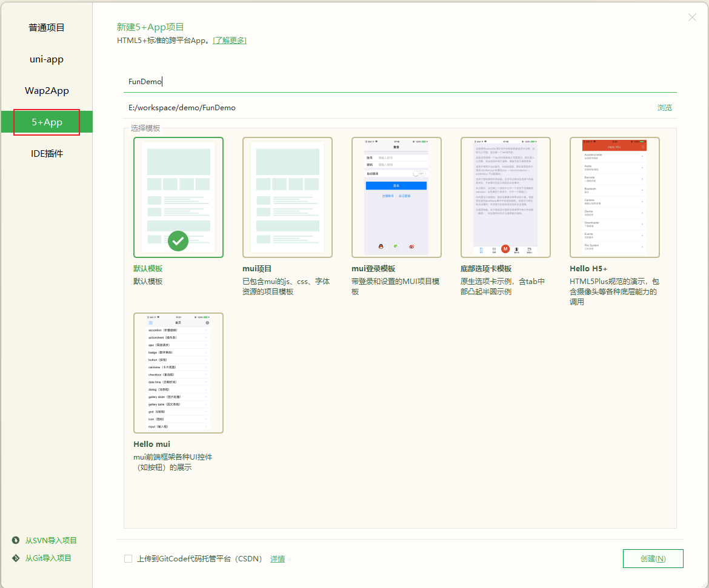
Task: Open the 了解更多 link
Action: click(229, 40)
